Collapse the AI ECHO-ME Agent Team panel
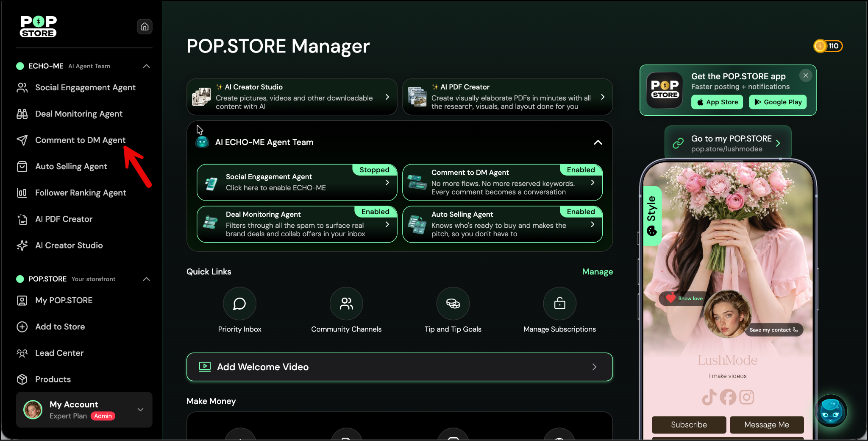 pyautogui.click(x=598, y=142)
